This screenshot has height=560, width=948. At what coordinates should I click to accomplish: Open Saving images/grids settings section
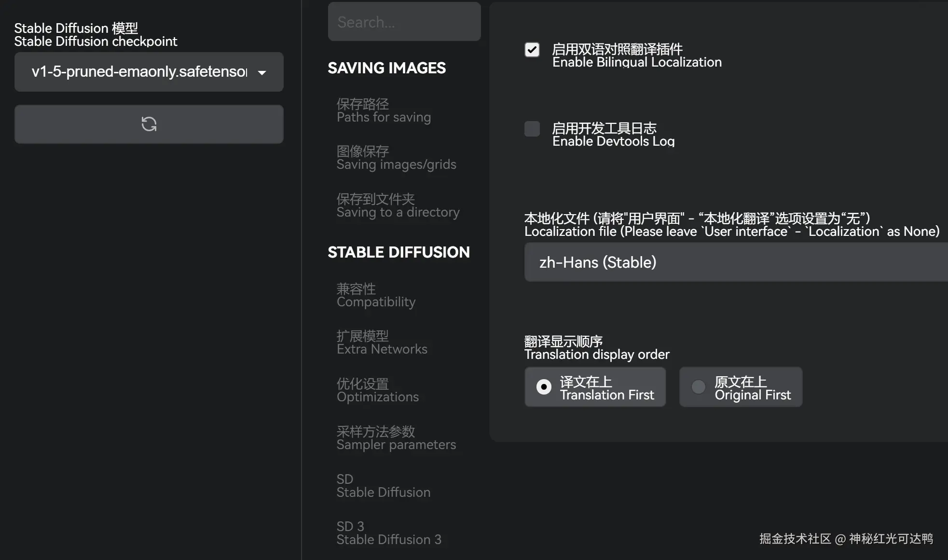click(x=397, y=158)
